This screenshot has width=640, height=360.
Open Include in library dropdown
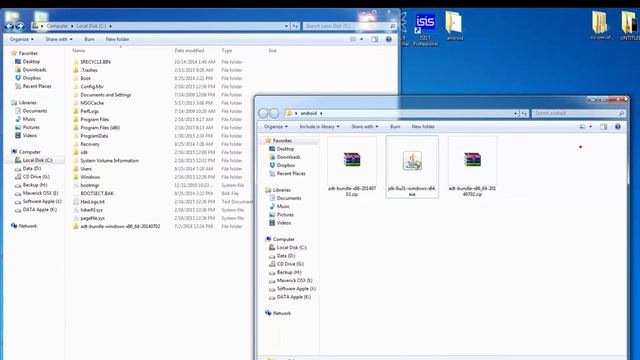[x=319, y=127]
